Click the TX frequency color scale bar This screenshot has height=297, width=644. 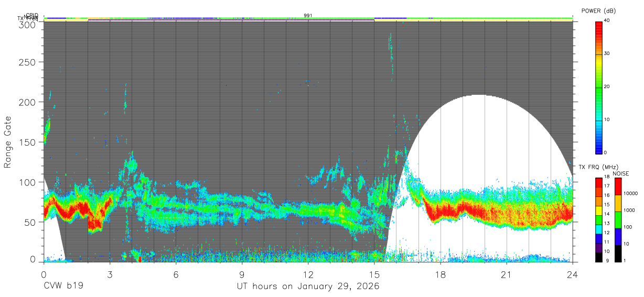598,220
